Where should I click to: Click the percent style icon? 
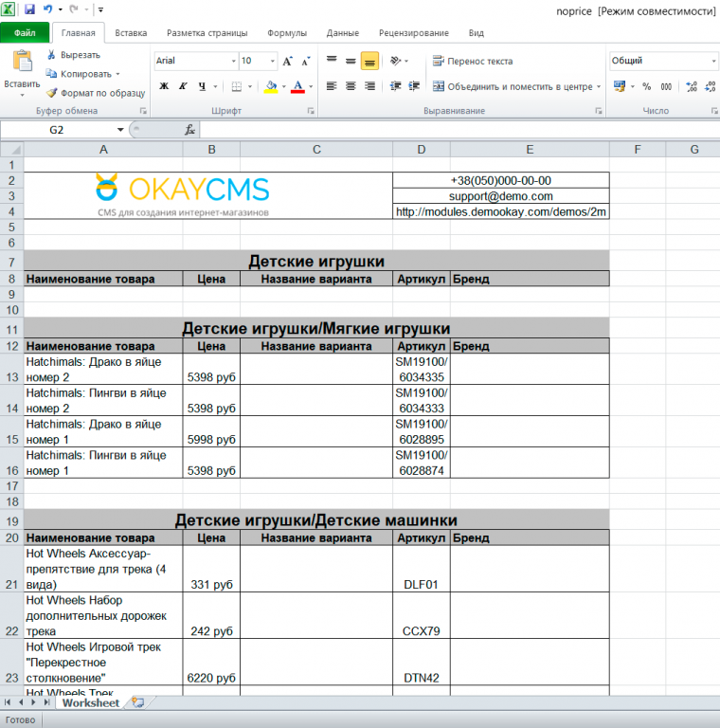(x=646, y=86)
